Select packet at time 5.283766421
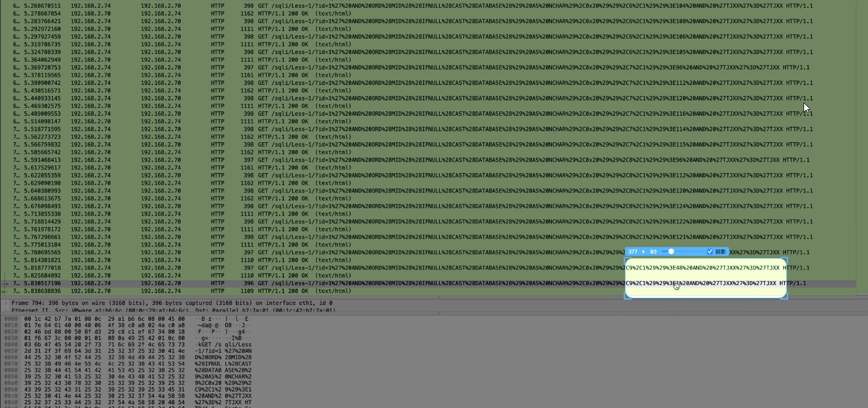This screenshot has height=408, width=868. 428,21
